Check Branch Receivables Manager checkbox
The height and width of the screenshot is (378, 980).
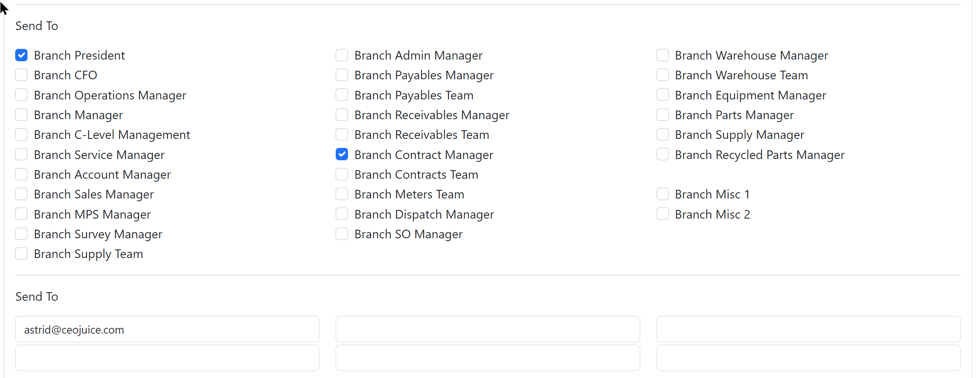click(x=342, y=115)
